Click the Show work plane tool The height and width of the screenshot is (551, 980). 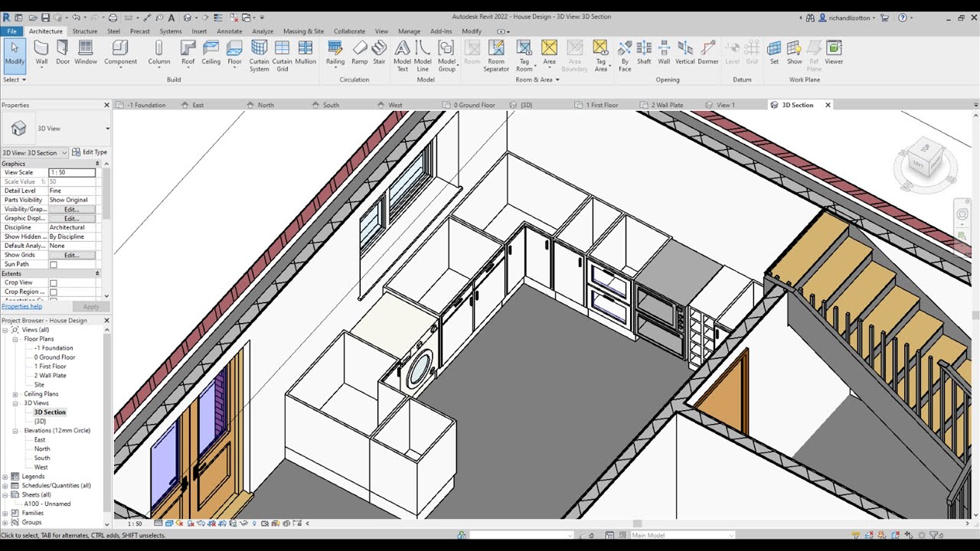pos(795,53)
